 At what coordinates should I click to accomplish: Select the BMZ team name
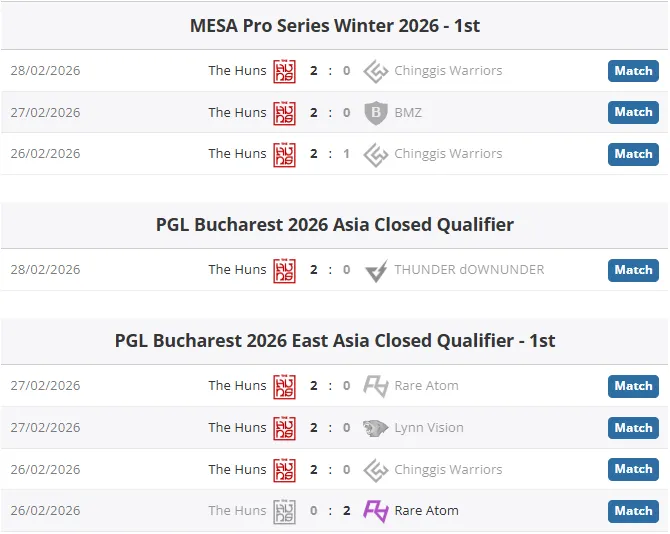point(408,113)
